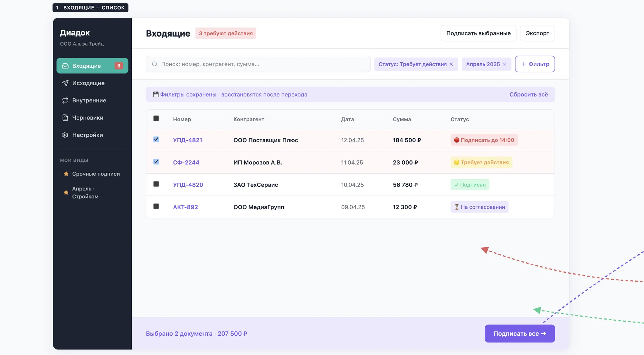Open the saved view Срочные подписи
This screenshot has width=644, height=355.
tap(92, 174)
